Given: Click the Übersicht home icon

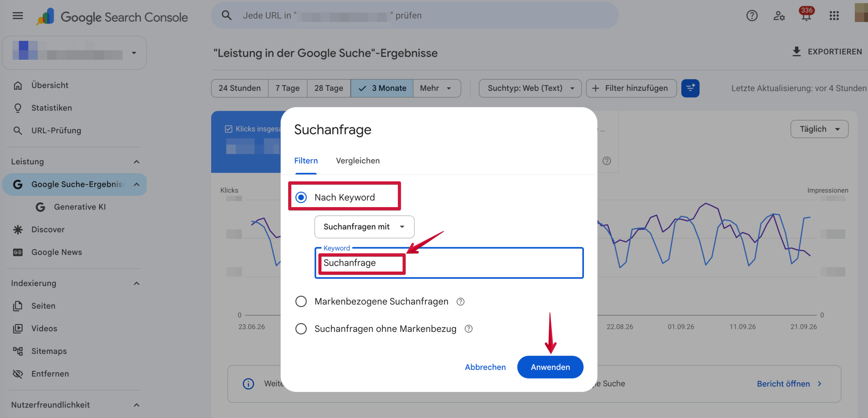Looking at the screenshot, I should click(18, 85).
